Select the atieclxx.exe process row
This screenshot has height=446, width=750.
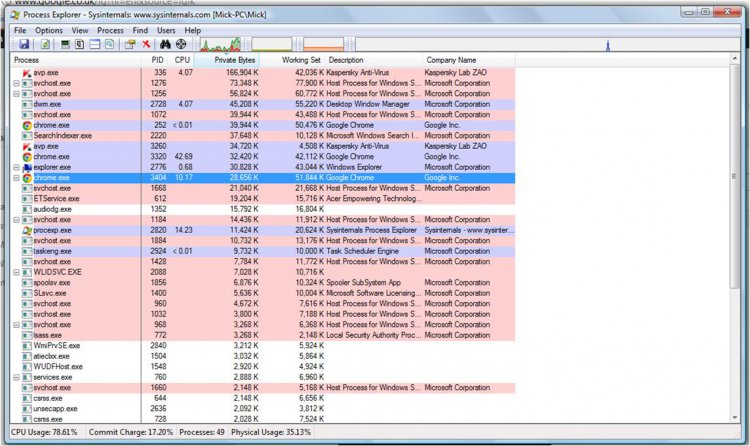[x=263, y=356]
